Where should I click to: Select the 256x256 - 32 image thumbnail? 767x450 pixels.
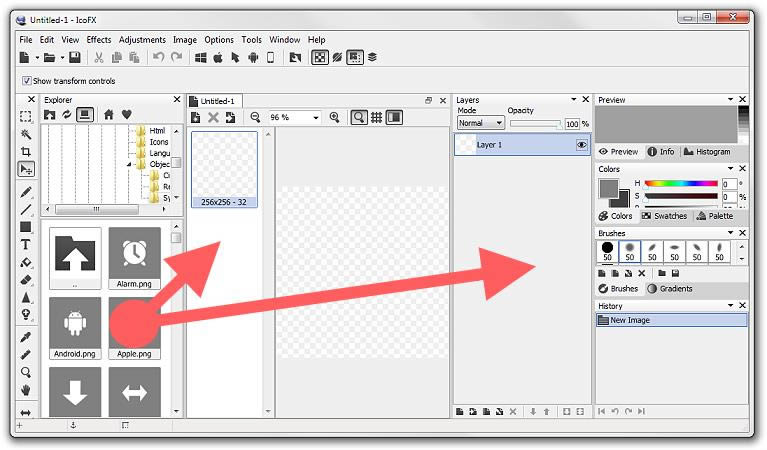[x=225, y=169]
